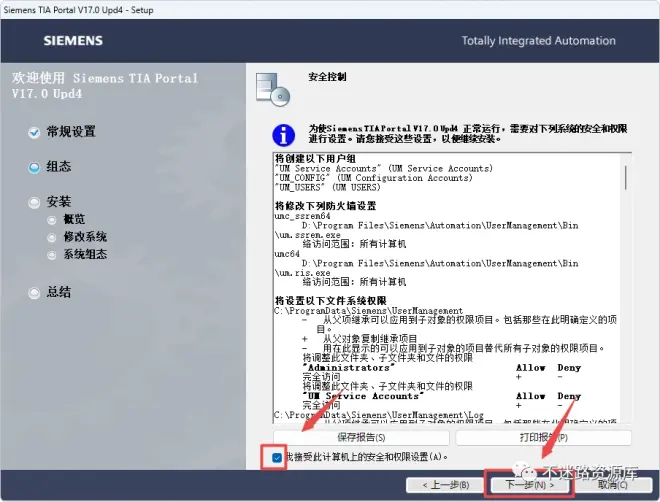Click the "UM_CONFIG" Configuration Accounts line
Screen dimensions: 660x502
pos(374,178)
